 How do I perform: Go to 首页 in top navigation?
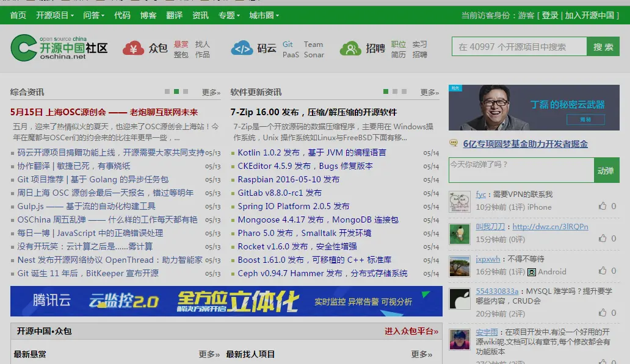(x=18, y=15)
